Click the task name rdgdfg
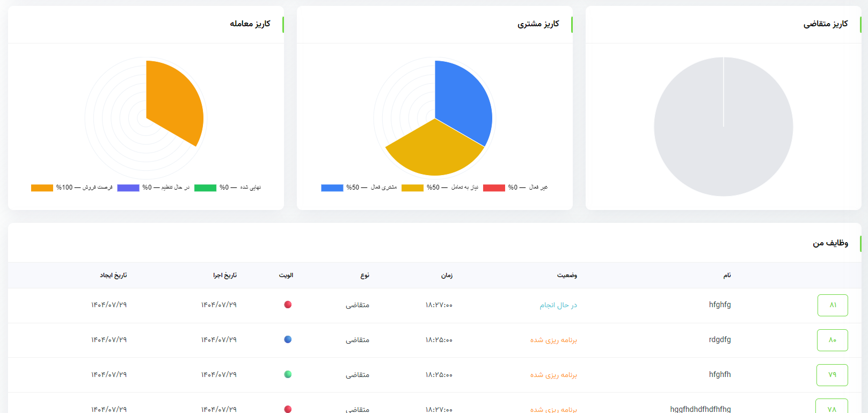This screenshot has height=413, width=868. (x=720, y=339)
